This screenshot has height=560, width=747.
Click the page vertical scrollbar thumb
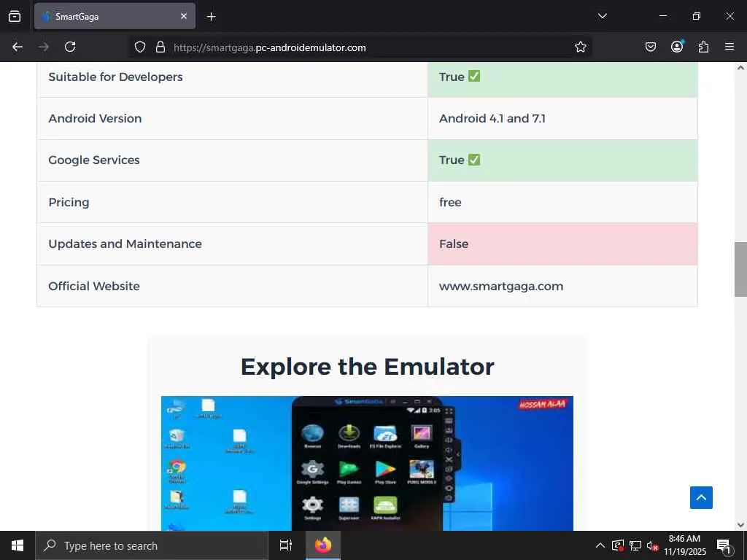740,269
